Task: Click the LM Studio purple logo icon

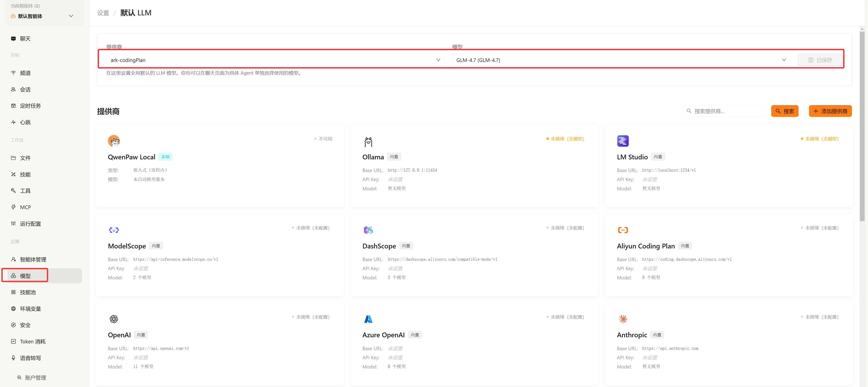Action: 623,141
